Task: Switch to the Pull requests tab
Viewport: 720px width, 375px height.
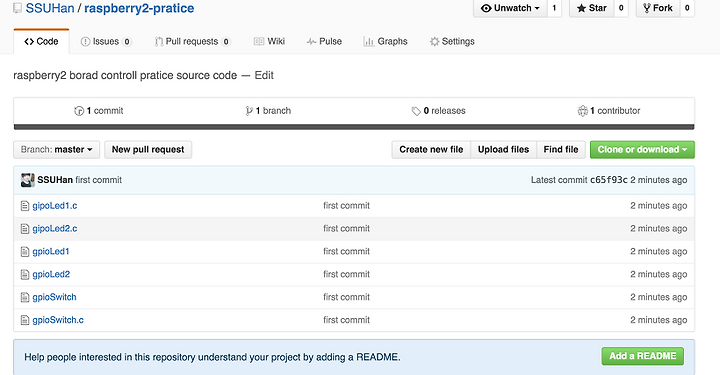Action: (x=192, y=41)
